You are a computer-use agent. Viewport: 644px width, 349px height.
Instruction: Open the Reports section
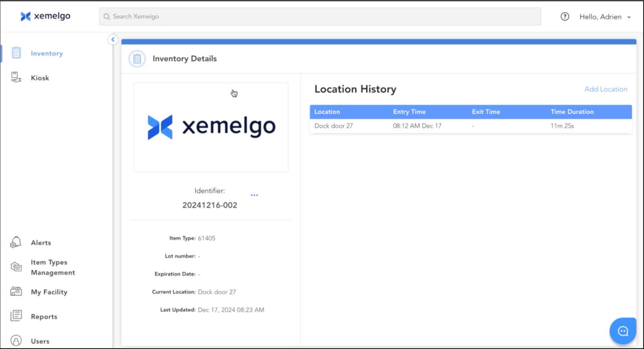click(44, 317)
